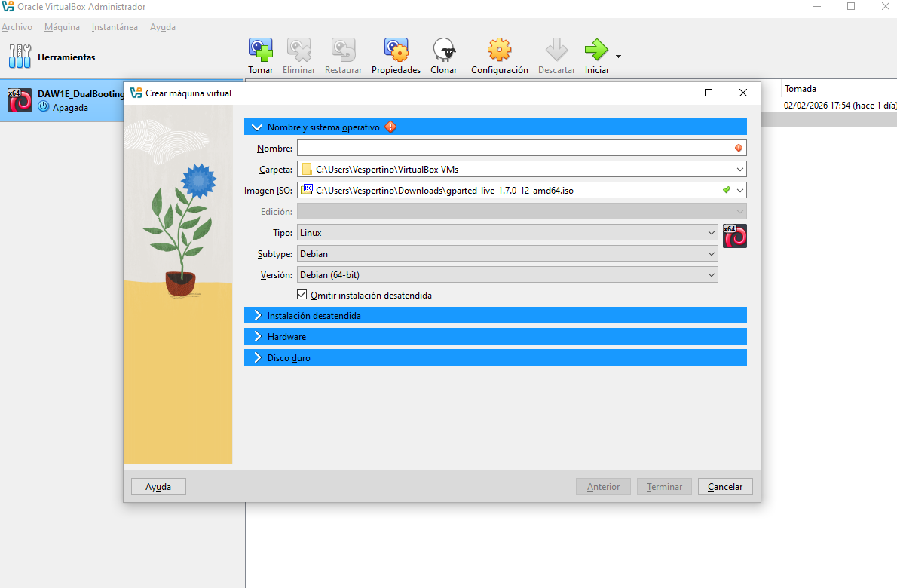Open Configuración gear icon in toolbar
The width and height of the screenshot is (897, 588).
point(500,50)
